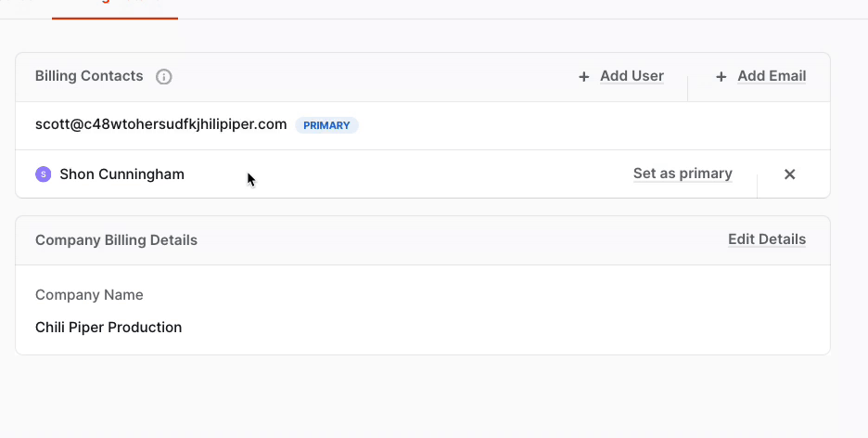868x438 pixels.
Task: Click the plus icon before Add User
Action: click(583, 77)
